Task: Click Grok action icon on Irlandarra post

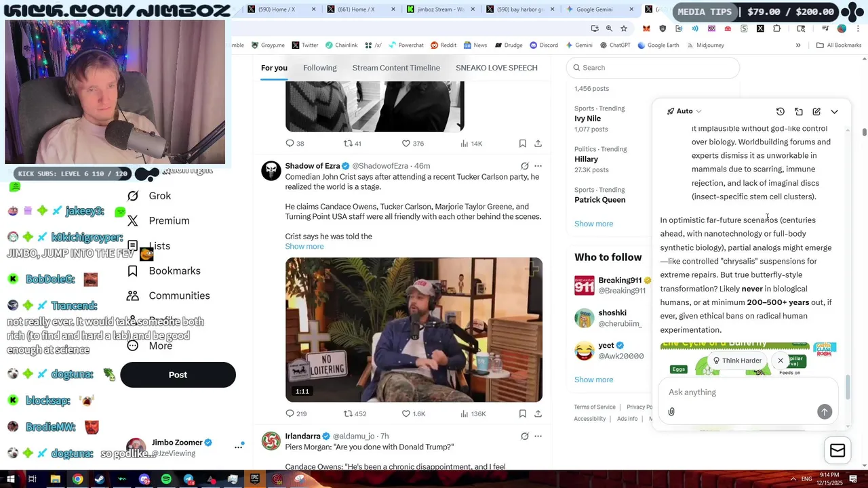Action: (524, 436)
